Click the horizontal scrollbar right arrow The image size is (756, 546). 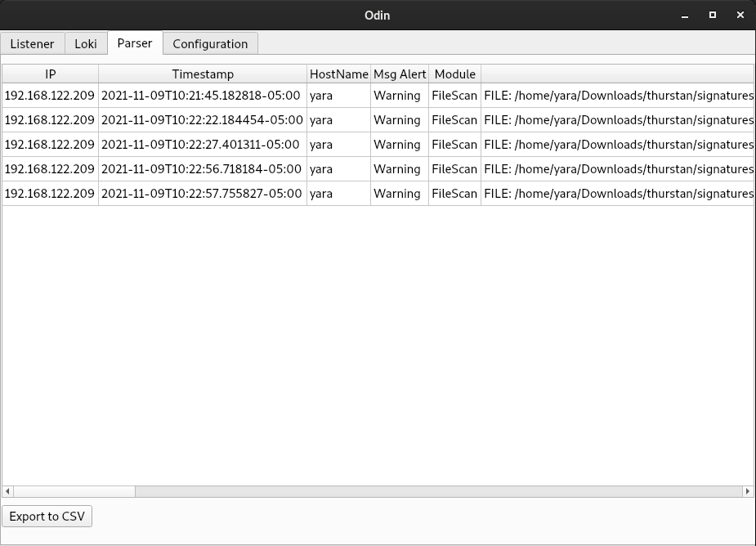(x=747, y=491)
